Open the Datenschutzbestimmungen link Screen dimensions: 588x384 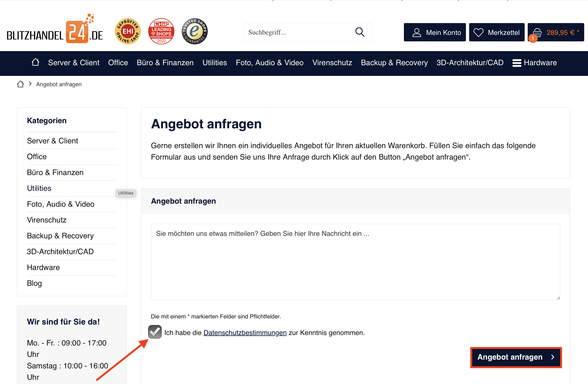click(245, 333)
